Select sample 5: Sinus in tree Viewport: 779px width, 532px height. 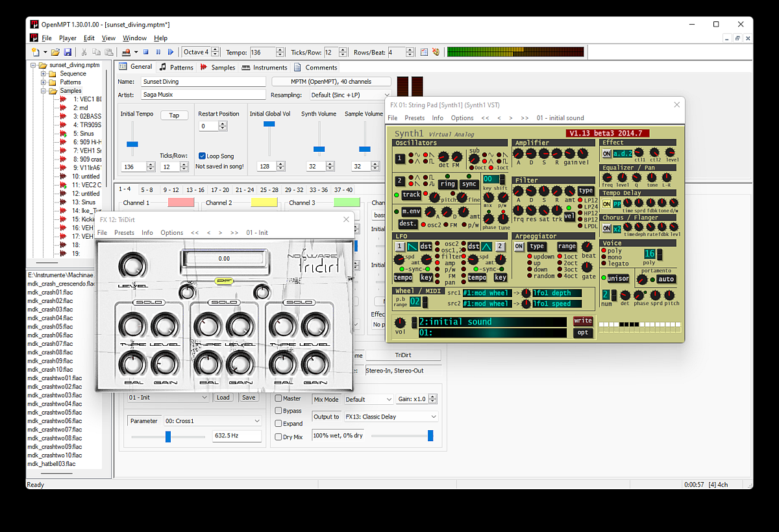click(x=83, y=134)
